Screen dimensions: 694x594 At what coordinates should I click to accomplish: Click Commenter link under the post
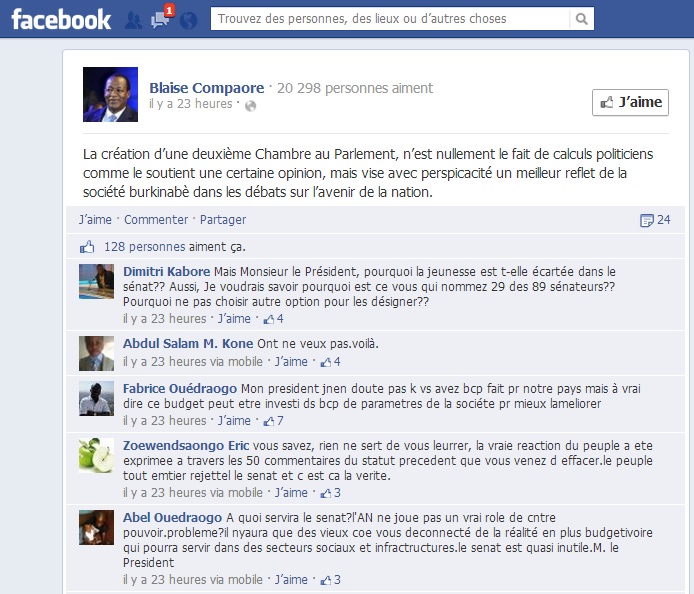[156, 220]
